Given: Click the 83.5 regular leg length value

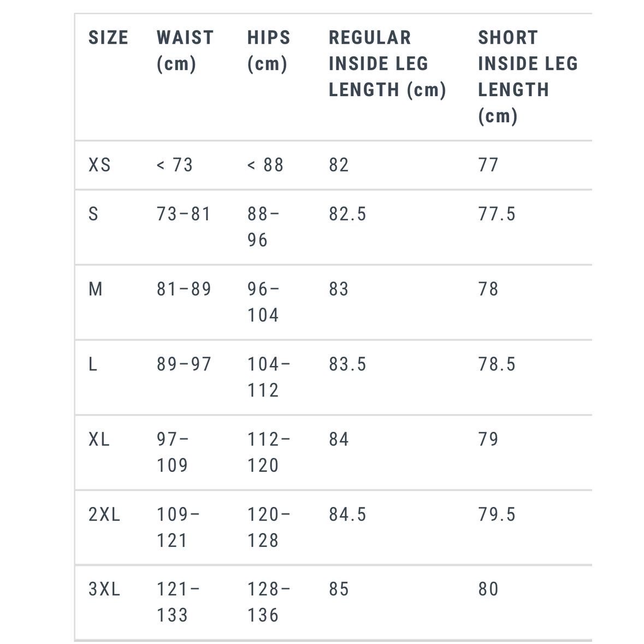Looking at the screenshot, I should 347,364.
